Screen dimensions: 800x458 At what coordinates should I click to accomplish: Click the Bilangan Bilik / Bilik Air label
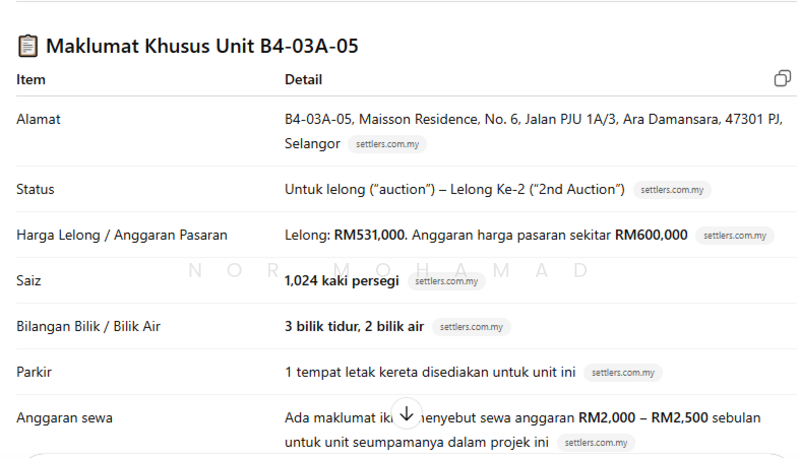pos(88,327)
